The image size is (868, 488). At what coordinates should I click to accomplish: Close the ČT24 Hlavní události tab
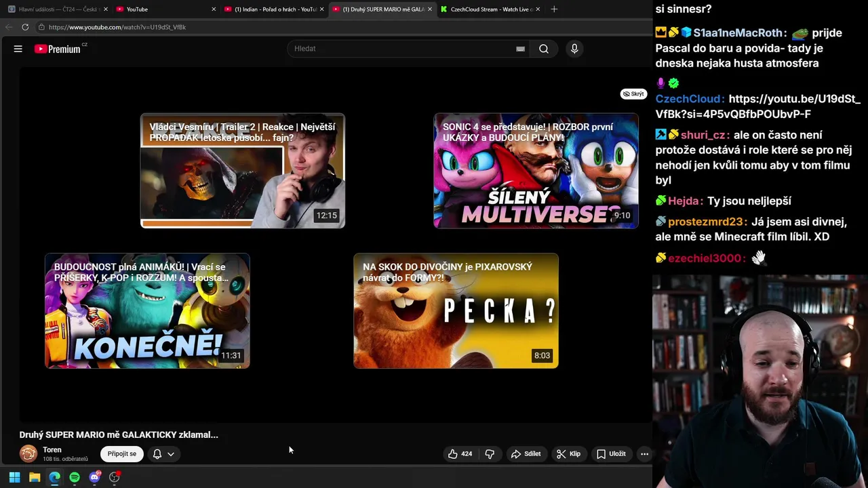click(x=106, y=9)
